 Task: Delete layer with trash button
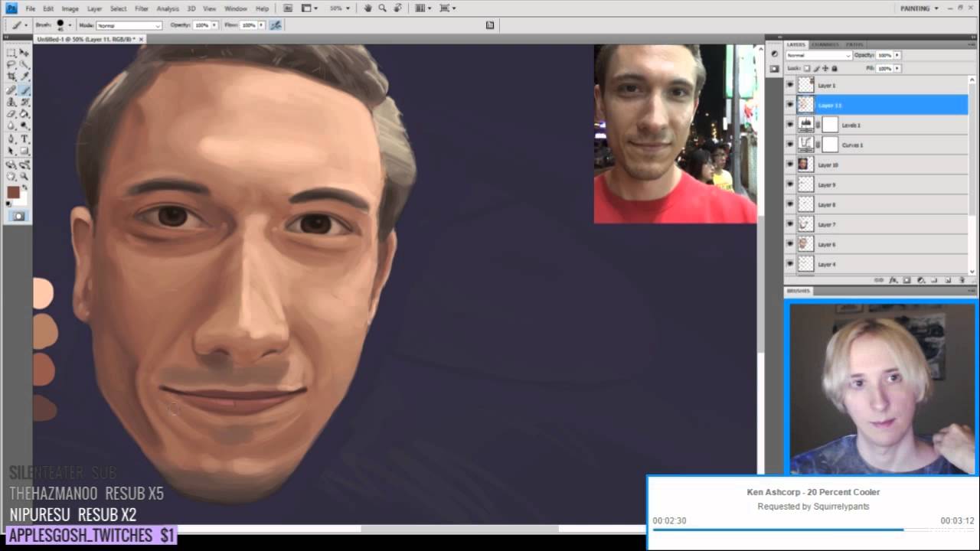(x=962, y=280)
